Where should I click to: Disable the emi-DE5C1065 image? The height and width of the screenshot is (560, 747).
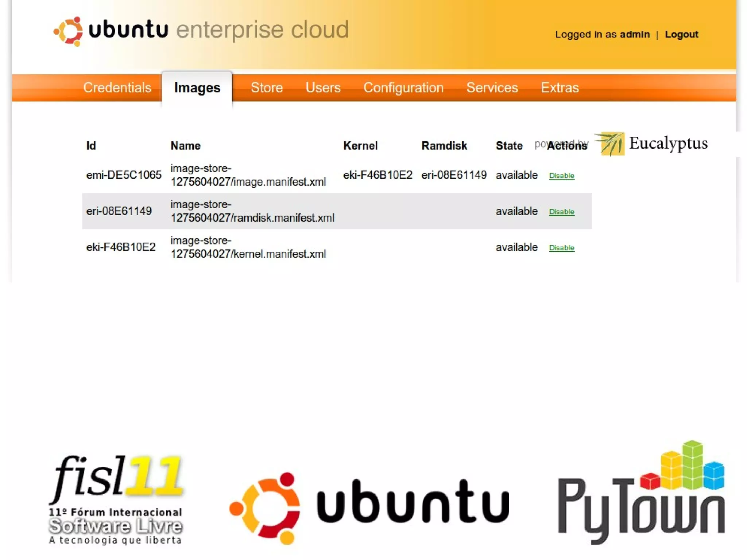tap(561, 176)
